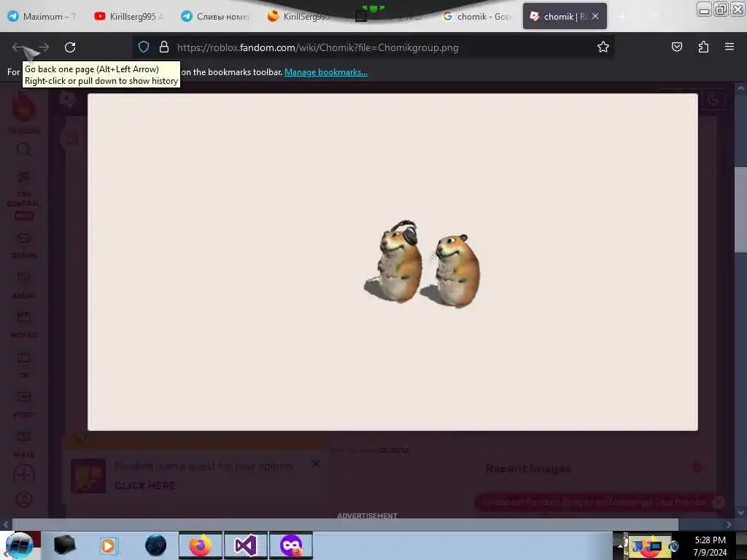Switch to Visual Studio on the taskbar
This screenshot has width=747, height=560.
[x=246, y=545]
